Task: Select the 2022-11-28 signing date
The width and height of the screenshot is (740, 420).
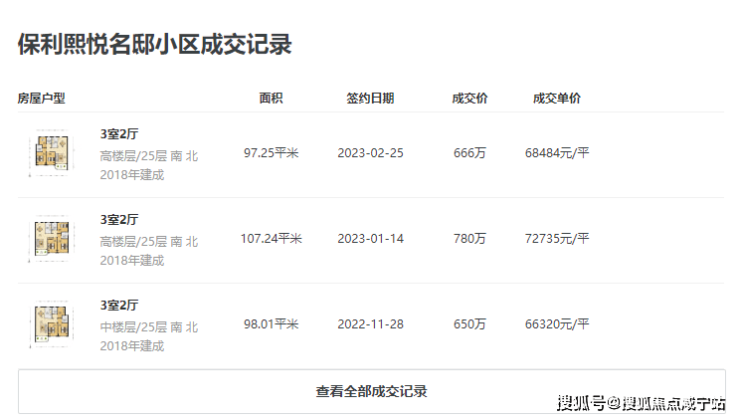Action: [x=370, y=324]
